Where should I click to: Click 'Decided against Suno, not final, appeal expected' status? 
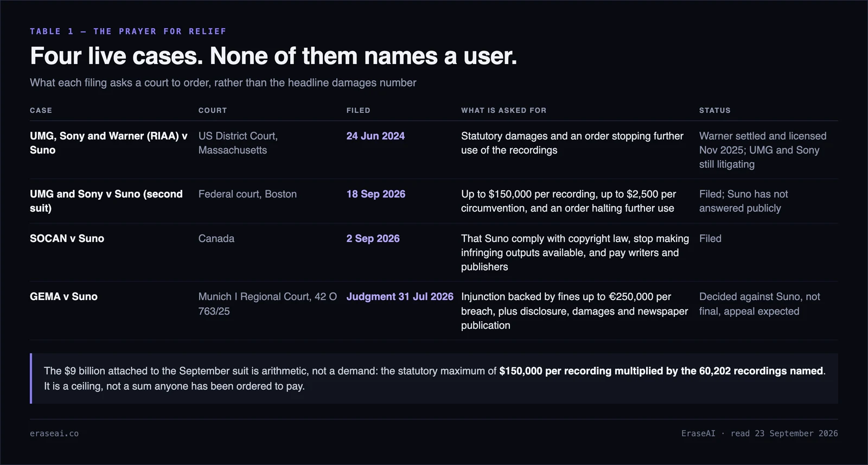coord(759,304)
